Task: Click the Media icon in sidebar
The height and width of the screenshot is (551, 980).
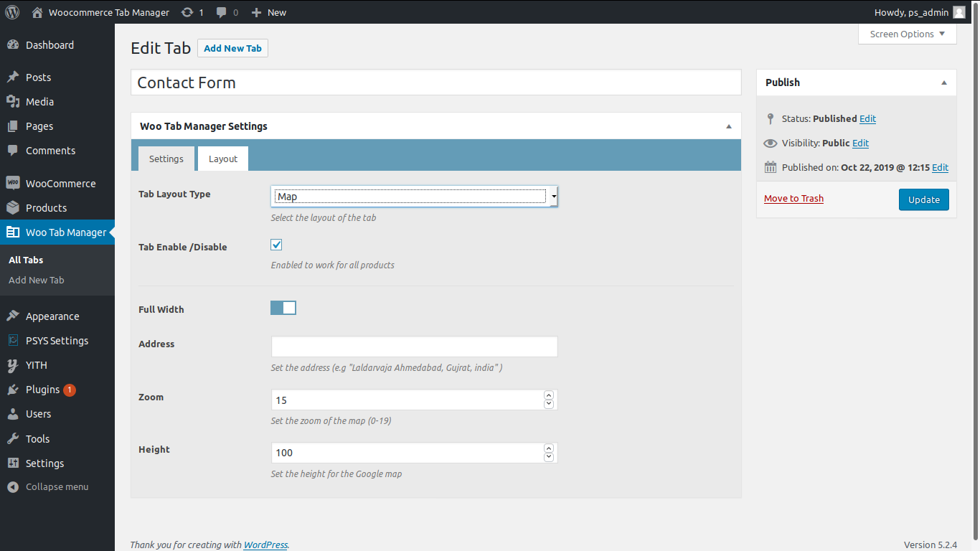Action: (13, 102)
